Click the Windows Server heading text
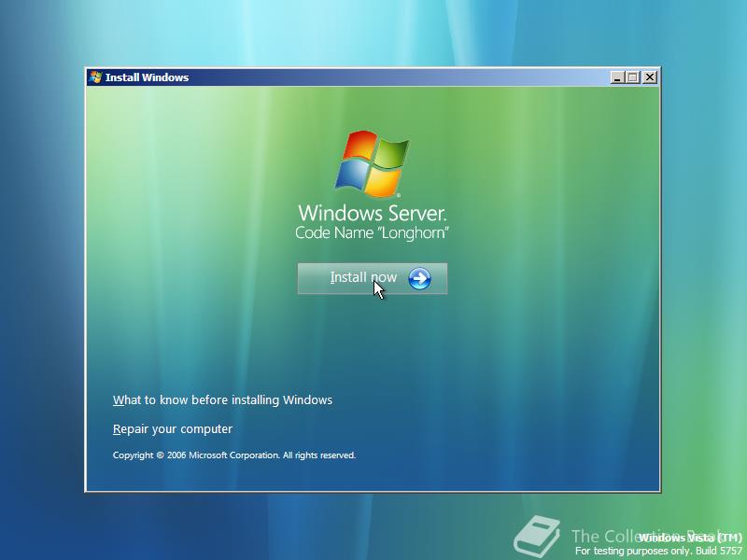This screenshot has height=560, width=747. coord(372,213)
